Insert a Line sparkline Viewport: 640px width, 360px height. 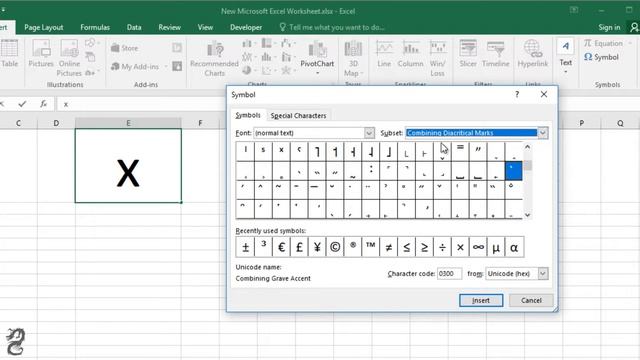[384, 53]
